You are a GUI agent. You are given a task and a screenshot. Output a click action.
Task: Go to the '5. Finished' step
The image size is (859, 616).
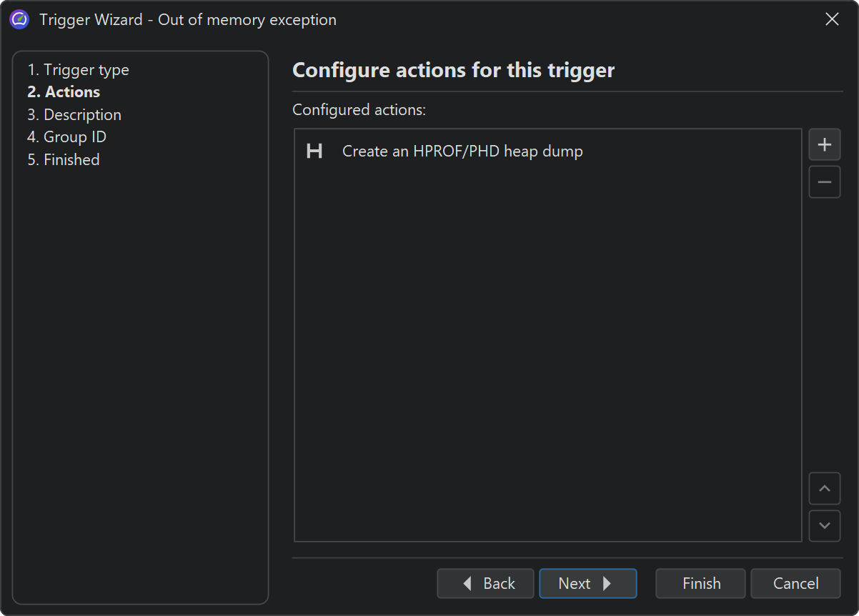pos(64,160)
